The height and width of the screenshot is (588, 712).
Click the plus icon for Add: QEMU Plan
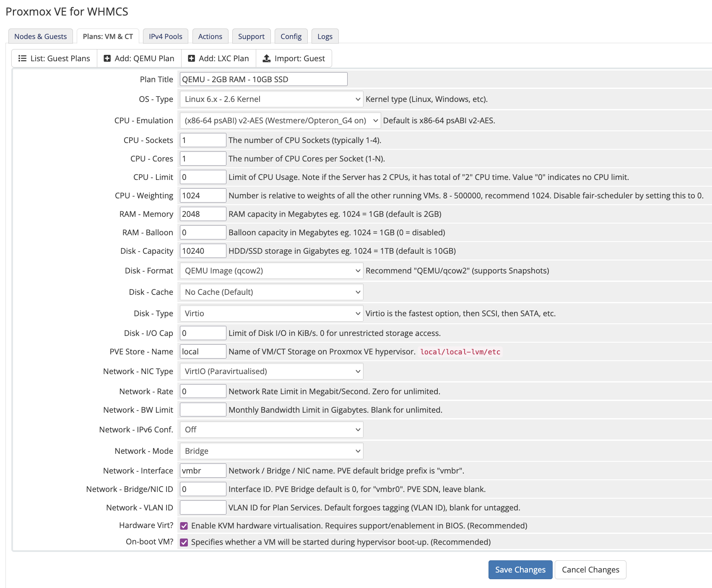click(x=107, y=58)
